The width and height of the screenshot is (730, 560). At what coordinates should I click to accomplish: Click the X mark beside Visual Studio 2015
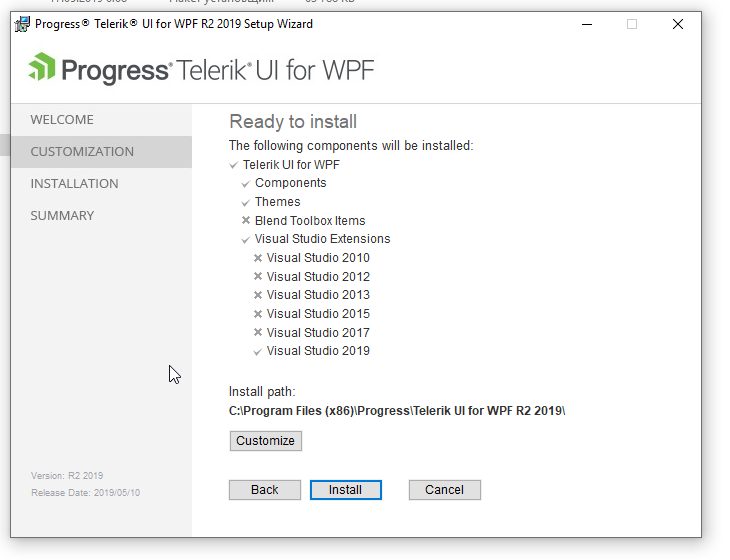tap(258, 314)
